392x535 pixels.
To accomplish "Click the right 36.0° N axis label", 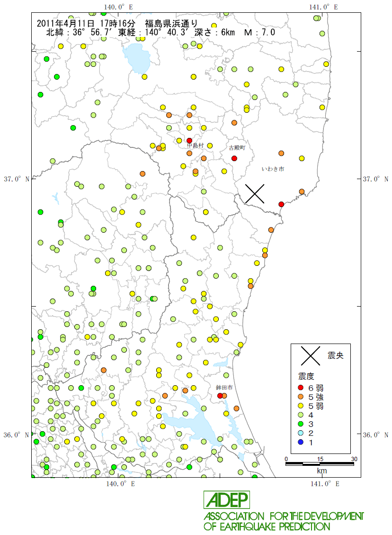I will [x=375, y=435].
